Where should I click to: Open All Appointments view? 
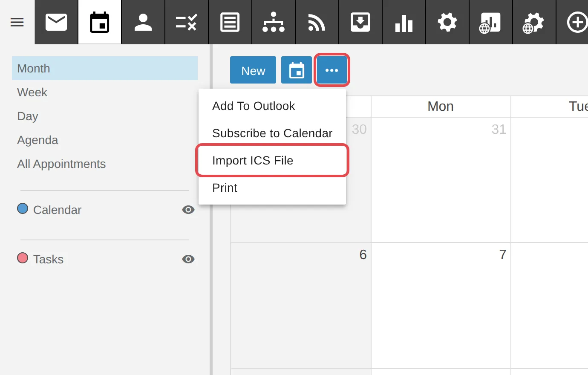105,164
